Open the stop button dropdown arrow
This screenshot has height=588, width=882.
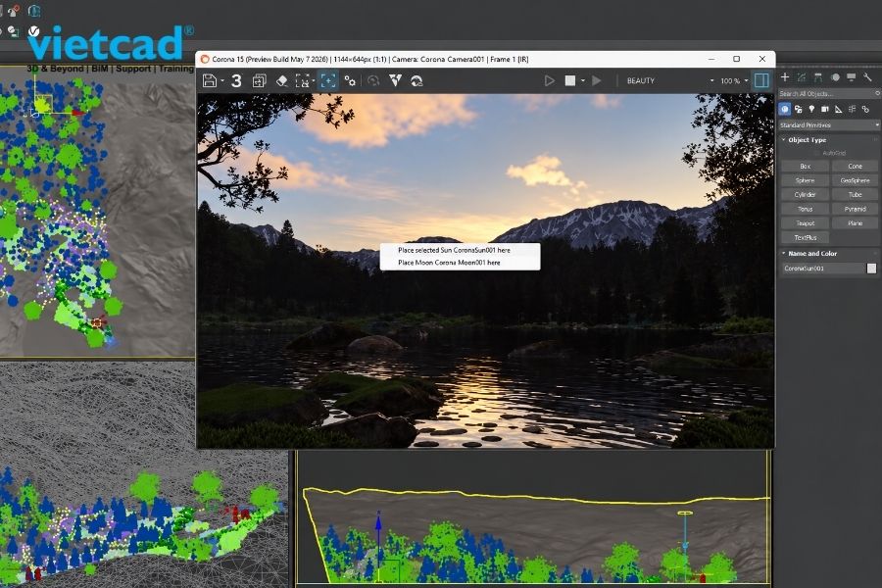click(582, 81)
